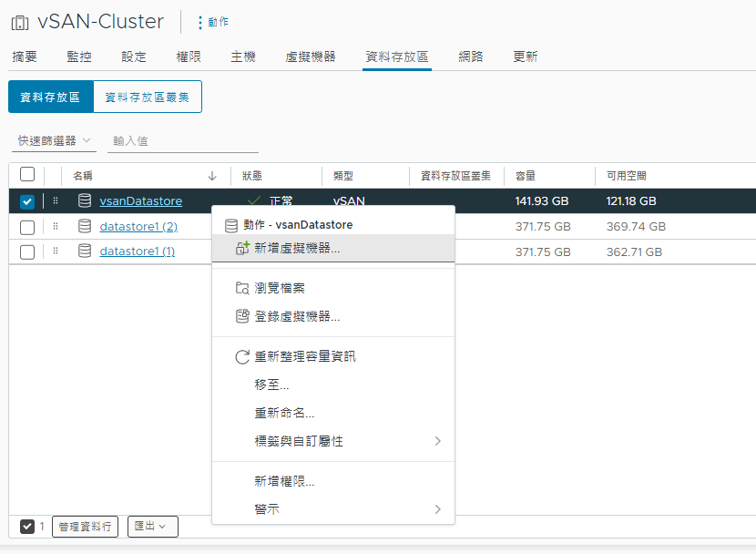
Task: Switch to the 網路 tab
Action: (x=471, y=56)
